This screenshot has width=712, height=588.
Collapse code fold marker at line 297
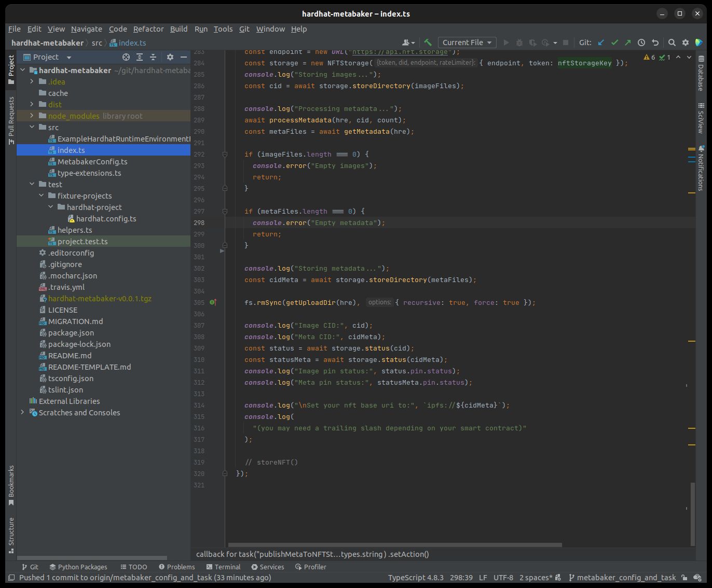225,211
